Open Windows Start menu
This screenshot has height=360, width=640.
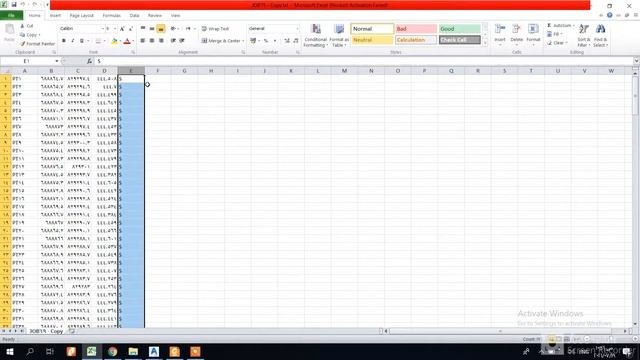coord(10,352)
